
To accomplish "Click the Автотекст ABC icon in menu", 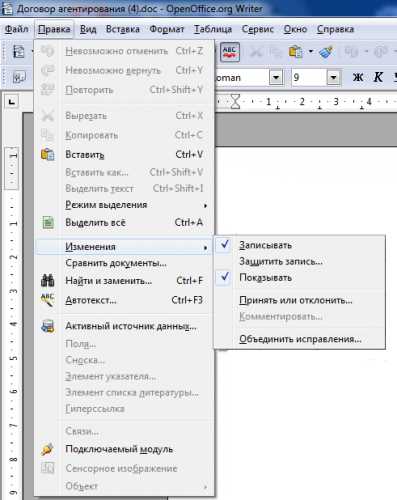I will coord(48,300).
